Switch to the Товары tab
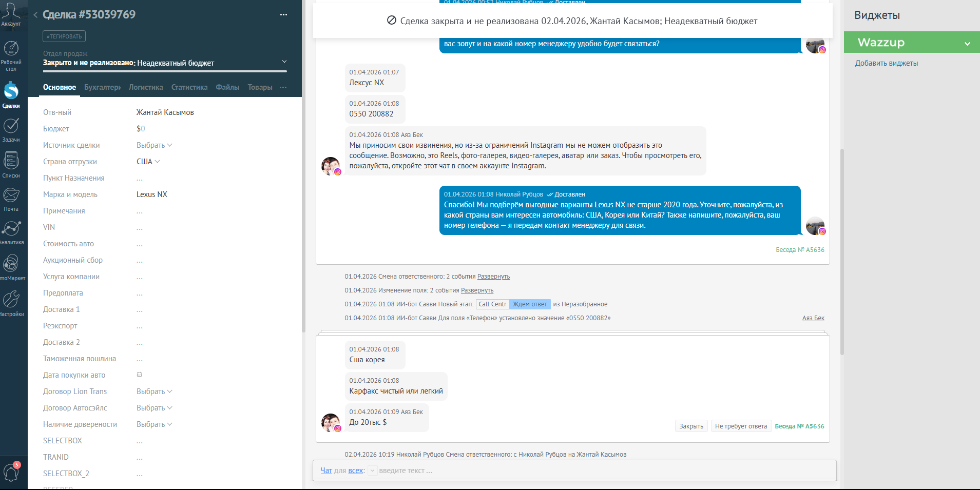Image resolution: width=980 pixels, height=490 pixels. pyautogui.click(x=260, y=87)
